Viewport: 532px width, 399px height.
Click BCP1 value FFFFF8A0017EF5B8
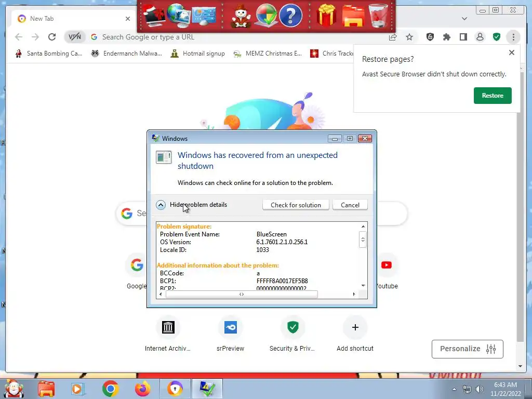(282, 281)
